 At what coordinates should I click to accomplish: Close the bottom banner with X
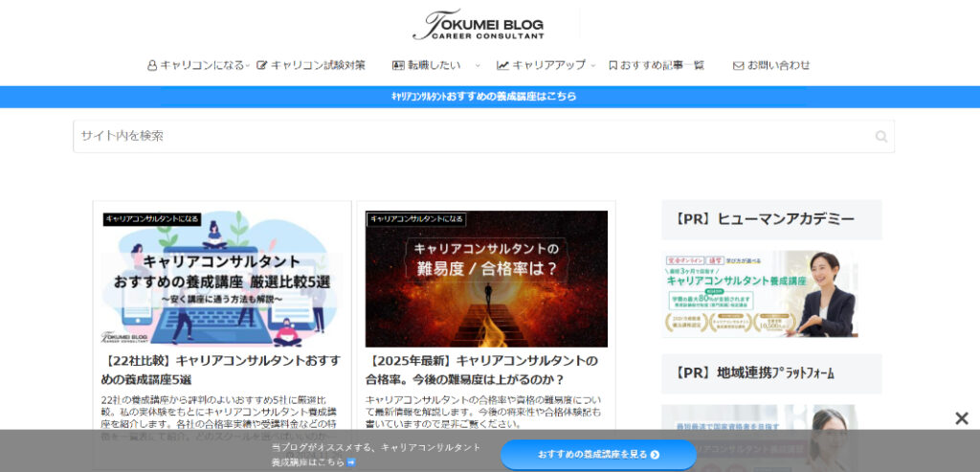tap(961, 418)
